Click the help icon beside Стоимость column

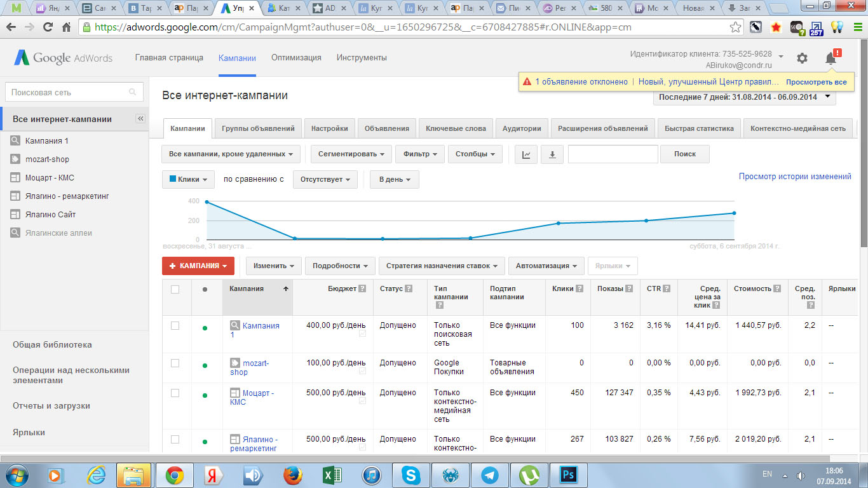777,288
